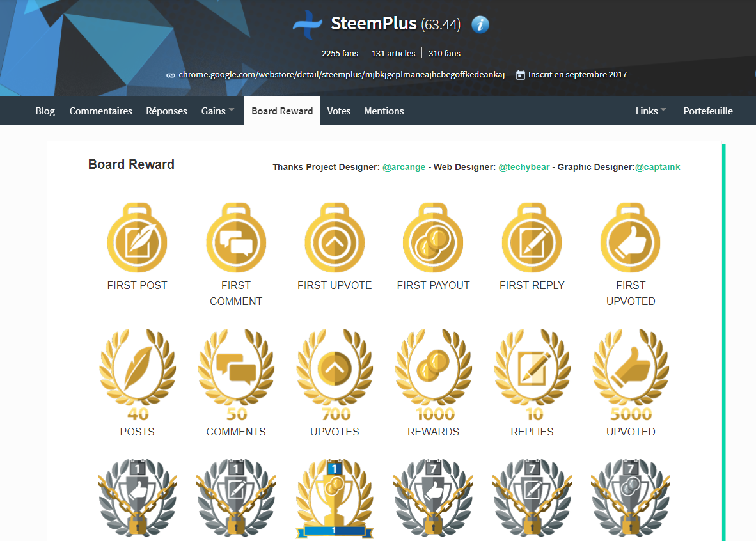Select the gold trophy badge numbered 1

click(x=335, y=498)
